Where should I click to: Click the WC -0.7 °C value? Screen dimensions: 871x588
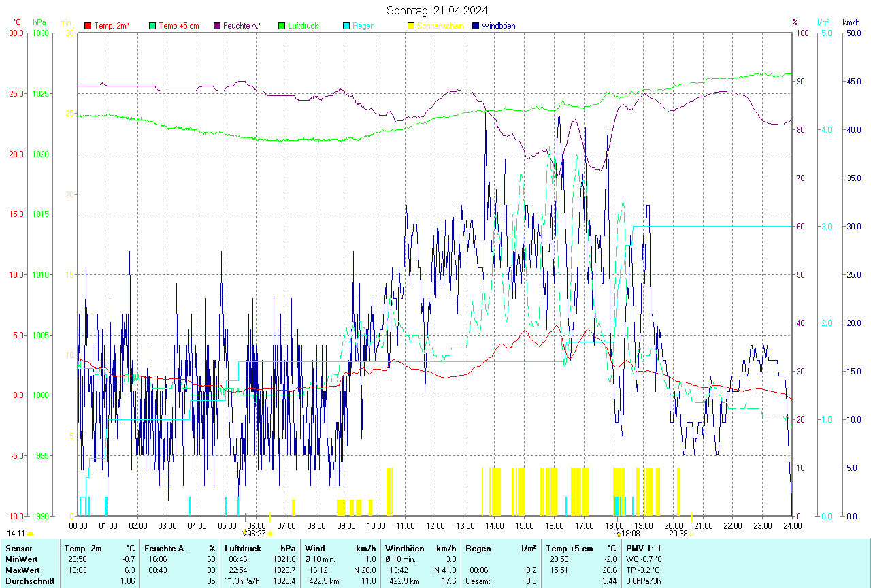click(644, 559)
